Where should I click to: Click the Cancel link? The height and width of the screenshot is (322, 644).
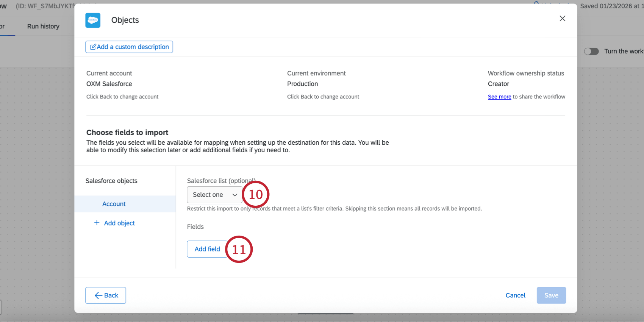[515, 295]
